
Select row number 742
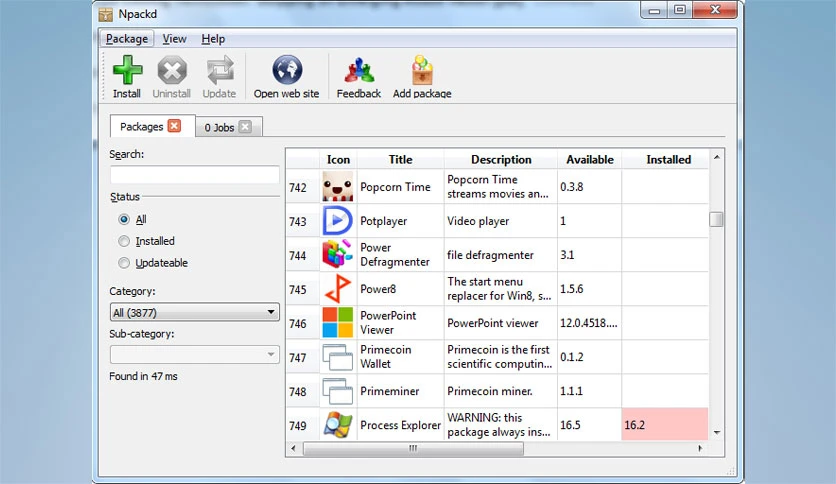point(302,187)
